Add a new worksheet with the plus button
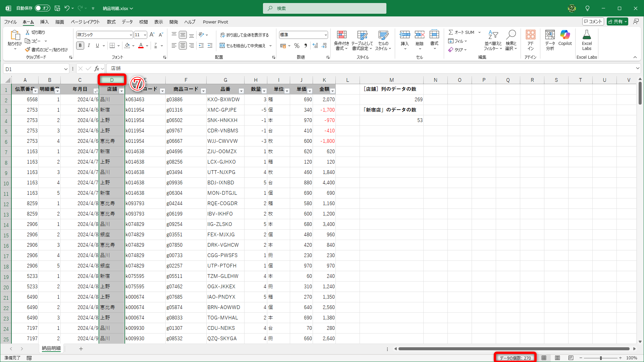The image size is (644, 362). pos(81,349)
